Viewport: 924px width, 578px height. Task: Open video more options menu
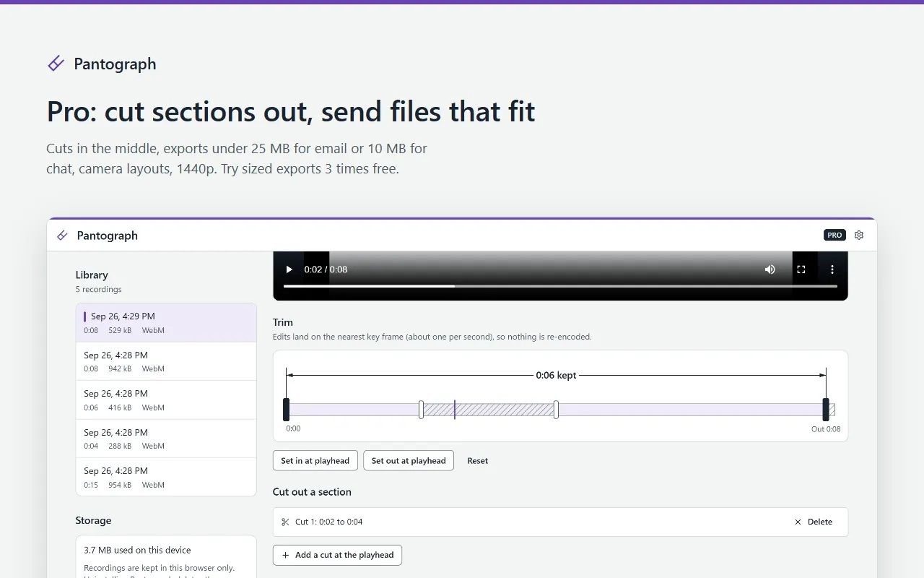pyautogui.click(x=832, y=269)
